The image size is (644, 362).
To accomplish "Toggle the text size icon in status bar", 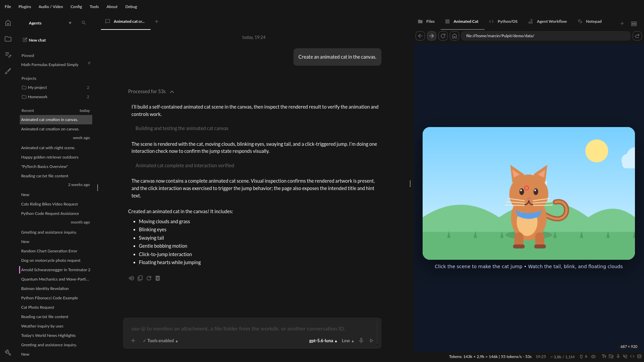I will coord(604,357).
